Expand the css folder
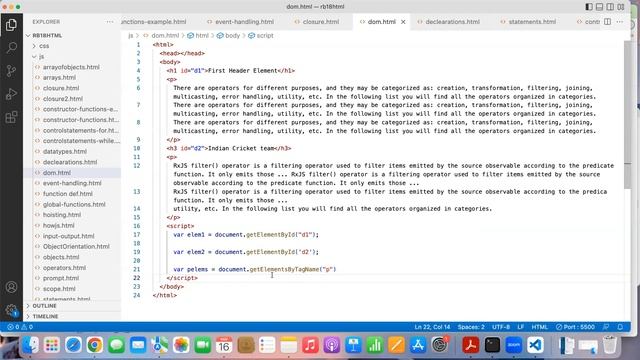This screenshot has width=640, height=360. [x=44, y=46]
